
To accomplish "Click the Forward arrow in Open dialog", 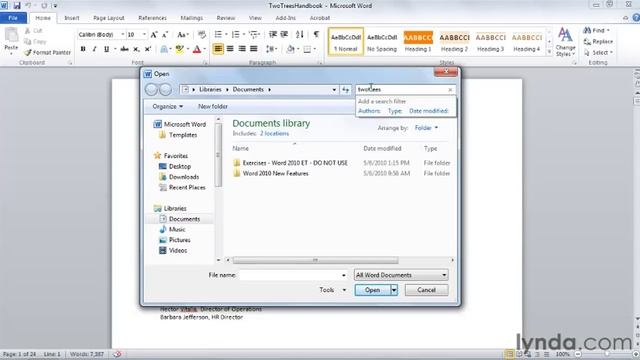I will click(x=165, y=89).
